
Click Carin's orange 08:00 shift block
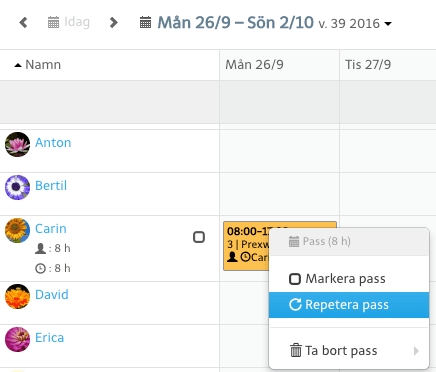[x=247, y=246]
